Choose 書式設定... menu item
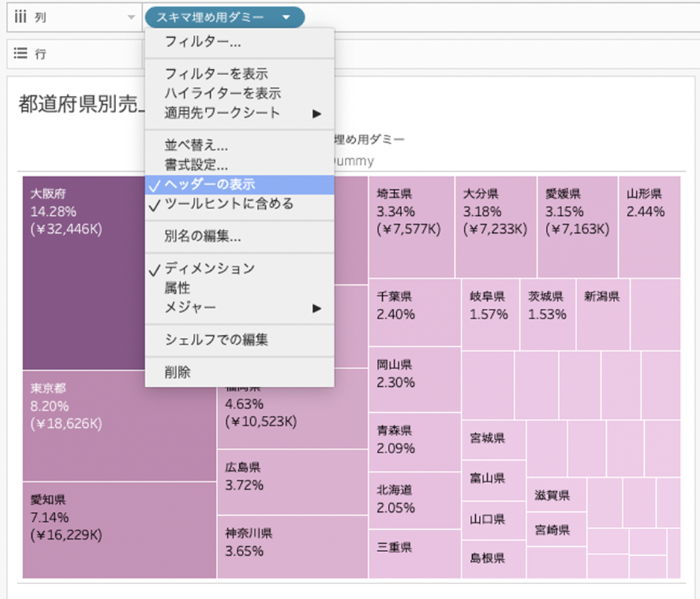The width and height of the screenshot is (700, 599). point(240,164)
